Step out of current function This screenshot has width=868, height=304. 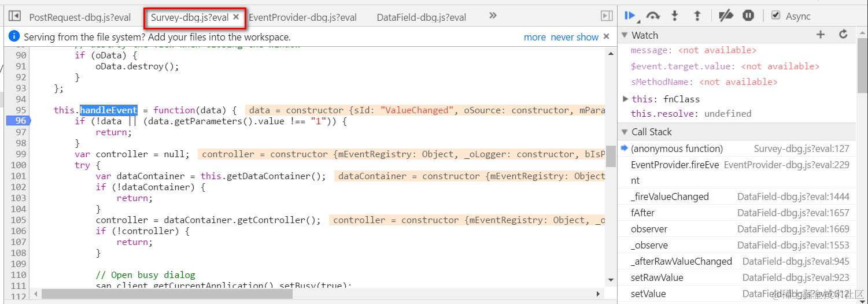tap(697, 16)
